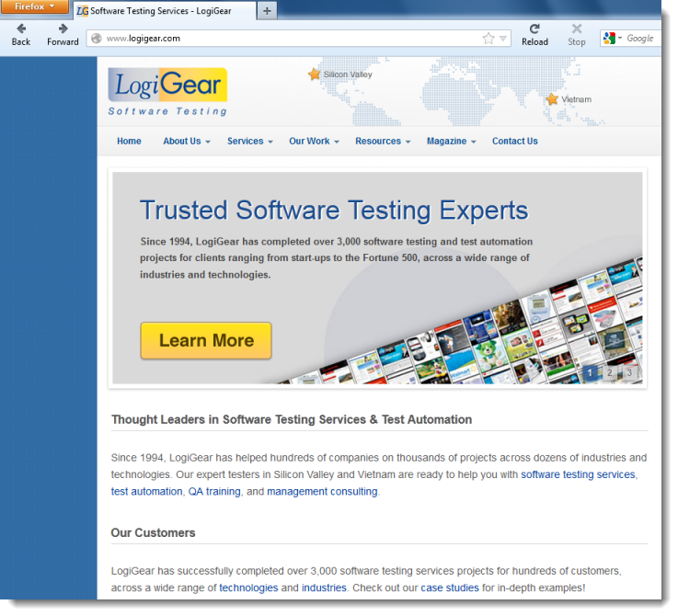Open the Contact Us page

click(x=514, y=141)
